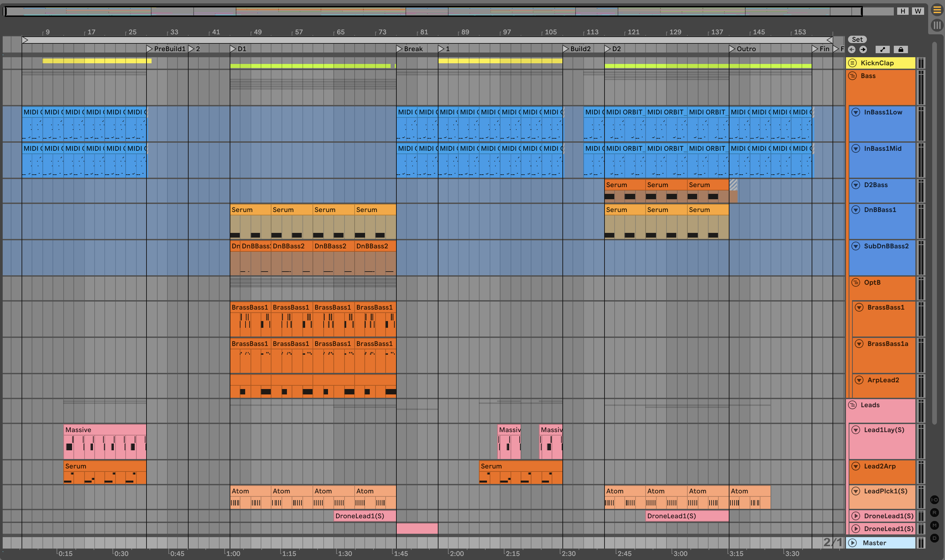Collapse the InBass1Low track
The height and width of the screenshot is (560, 945).
point(856,112)
